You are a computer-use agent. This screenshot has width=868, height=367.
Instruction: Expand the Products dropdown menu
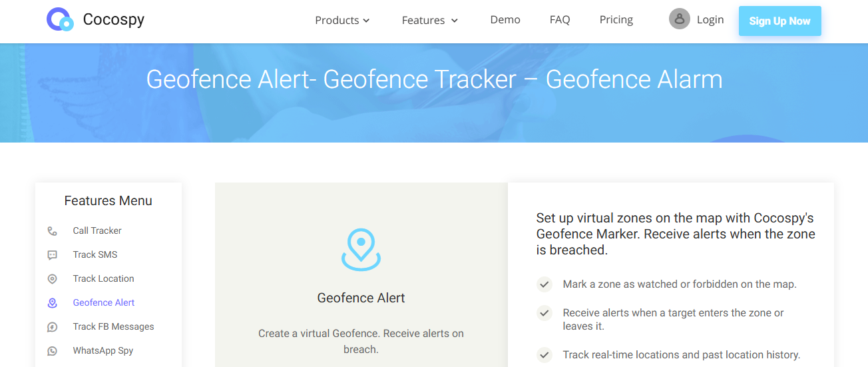tap(342, 21)
